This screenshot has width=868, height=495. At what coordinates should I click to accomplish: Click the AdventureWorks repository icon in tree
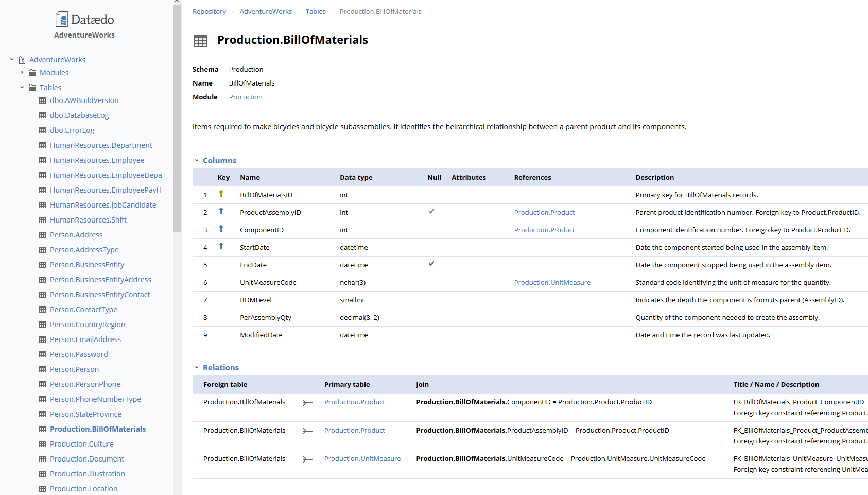pos(22,60)
